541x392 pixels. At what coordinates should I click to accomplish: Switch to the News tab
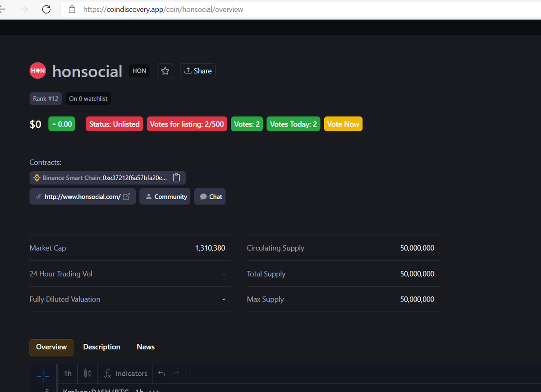[146, 347]
